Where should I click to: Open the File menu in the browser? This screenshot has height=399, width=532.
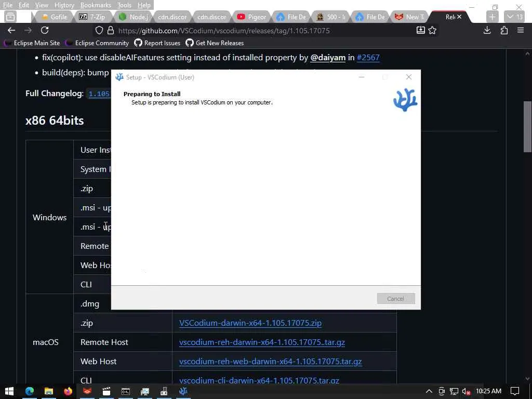tap(7, 5)
